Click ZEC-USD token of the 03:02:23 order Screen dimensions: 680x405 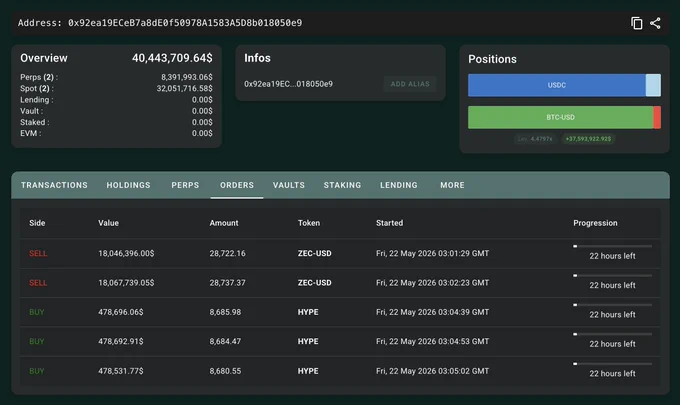click(x=314, y=283)
